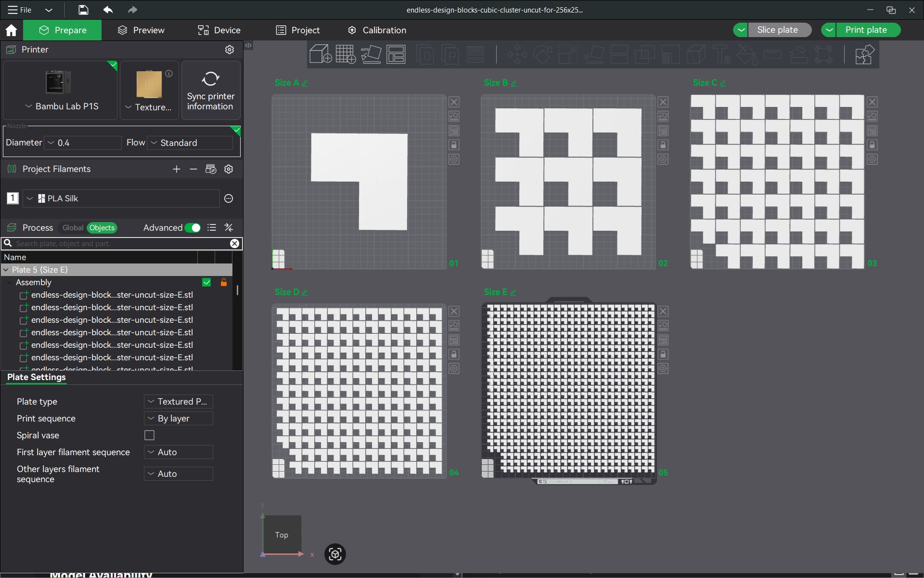
Task: Add a new filament with the plus icon
Action: [x=177, y=169]
